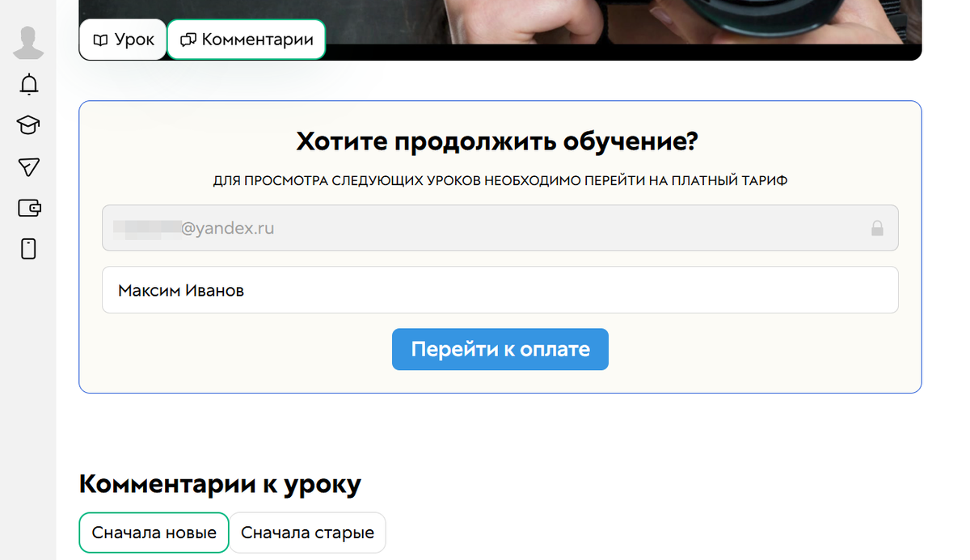
Task: Click the chat bubbles icon on Комментарии tab
Action: click(x=188, y=39)
